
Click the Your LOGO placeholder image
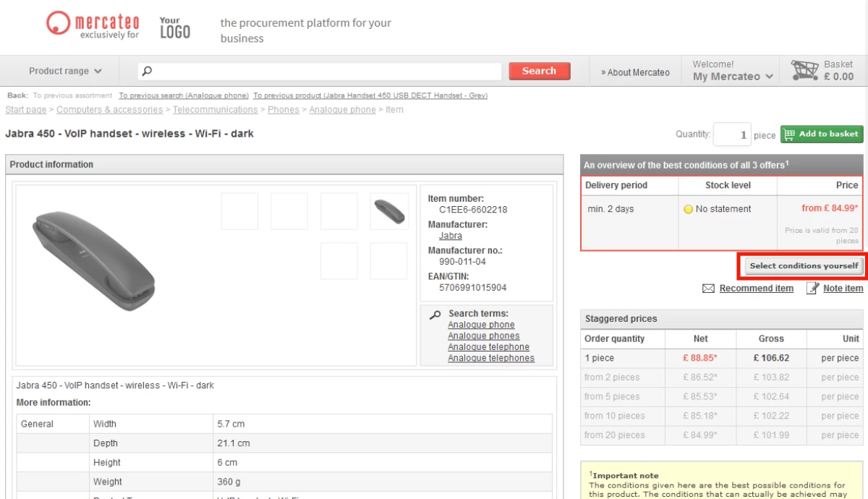[x=174, y=27]
